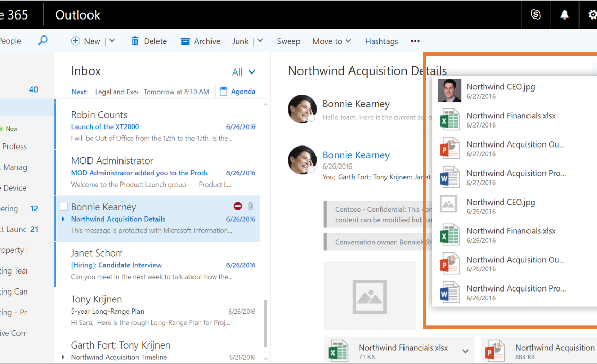Click Bonnie Kearney's upper avatar photo
The image size is (597, 364).
[x=302, y=109]
